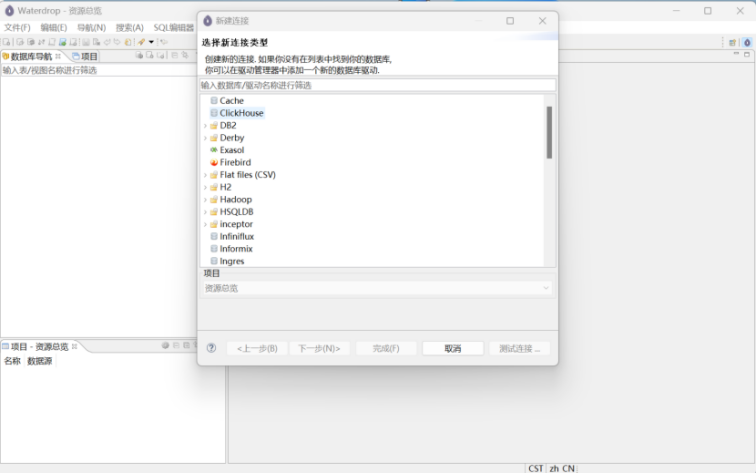
Task: Click the first icon in database navigator toolbar
Action: 139,55
